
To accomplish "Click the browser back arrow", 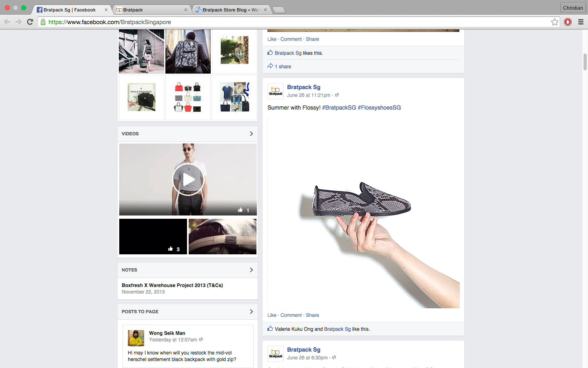I will [x=7, y=22].
